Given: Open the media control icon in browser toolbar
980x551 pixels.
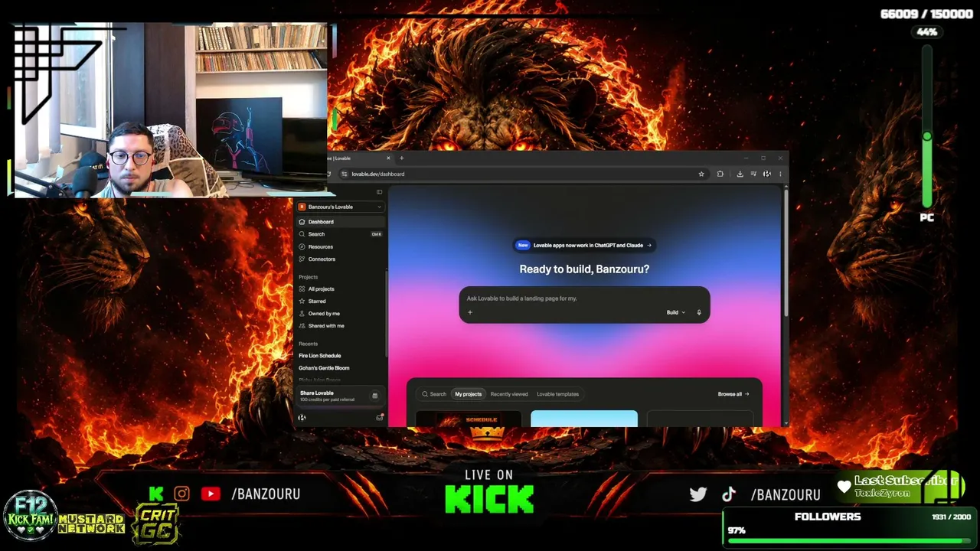Looking at the screenshot, I should click(753, 174).
